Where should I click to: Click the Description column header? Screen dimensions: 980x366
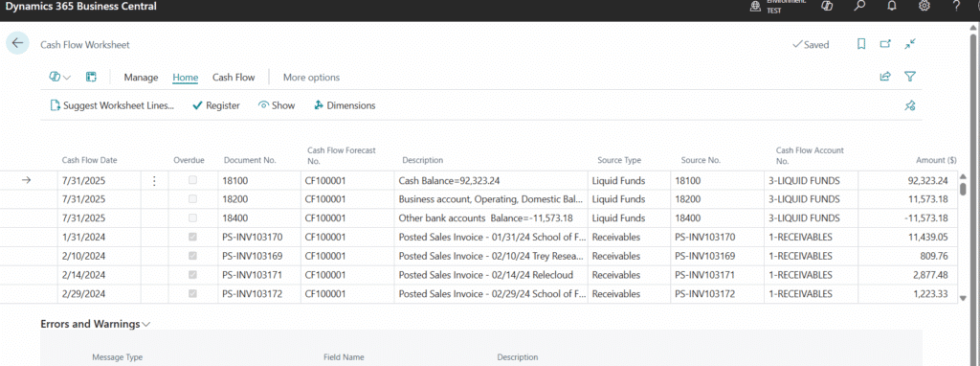coord(422,160)
